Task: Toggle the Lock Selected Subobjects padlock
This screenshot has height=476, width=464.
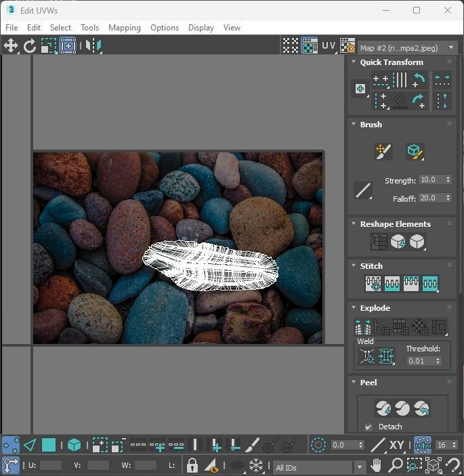Action: [x=192, y=465]
